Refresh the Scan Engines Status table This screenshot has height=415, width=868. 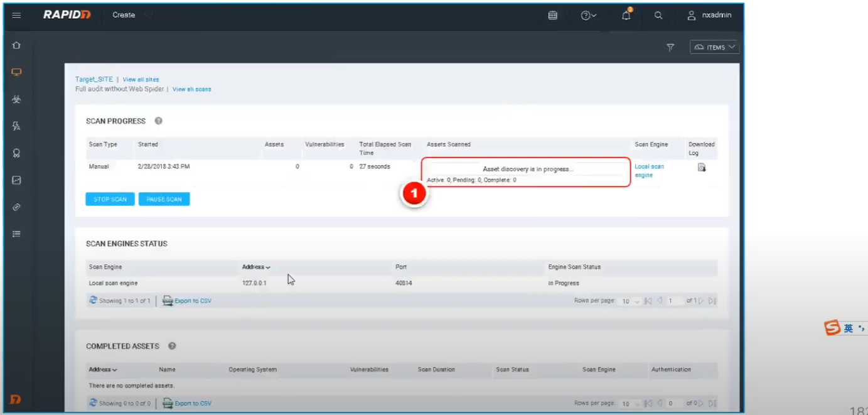click(x=93, y=301)
